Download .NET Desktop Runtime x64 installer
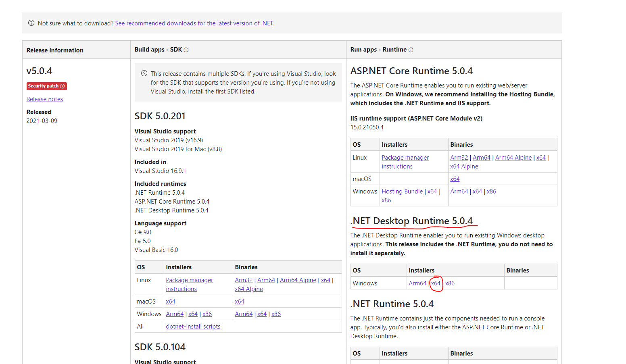The image size is (626, 364). pyautogui.click(x=436, y=283)
